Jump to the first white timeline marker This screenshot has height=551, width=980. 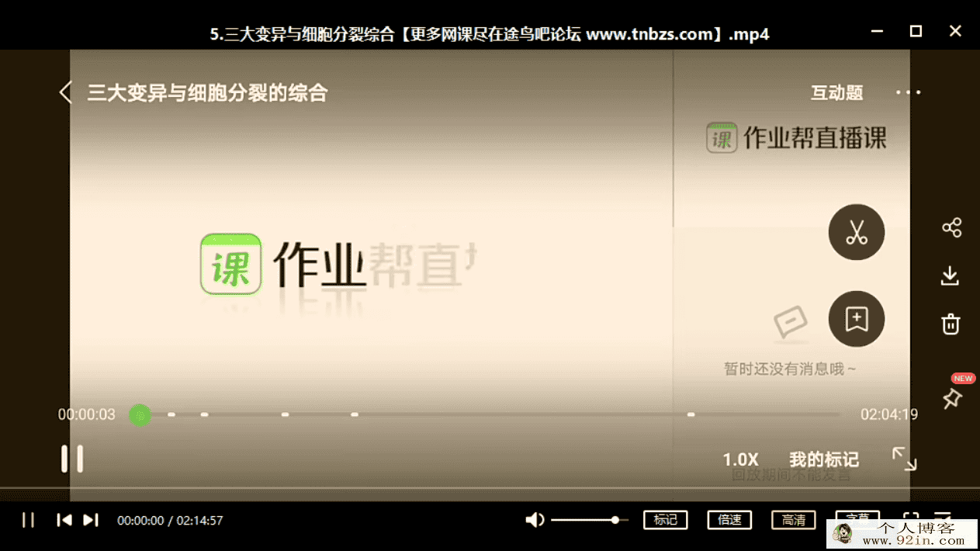click(x=171, y=414)
